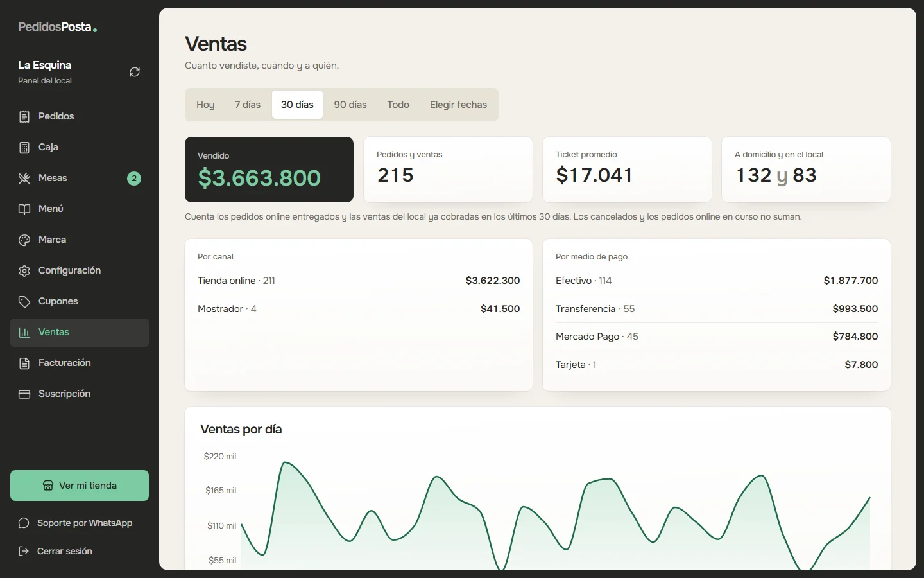
Task: Click the Caja calculator icon
Action: [x=24, y=147]
